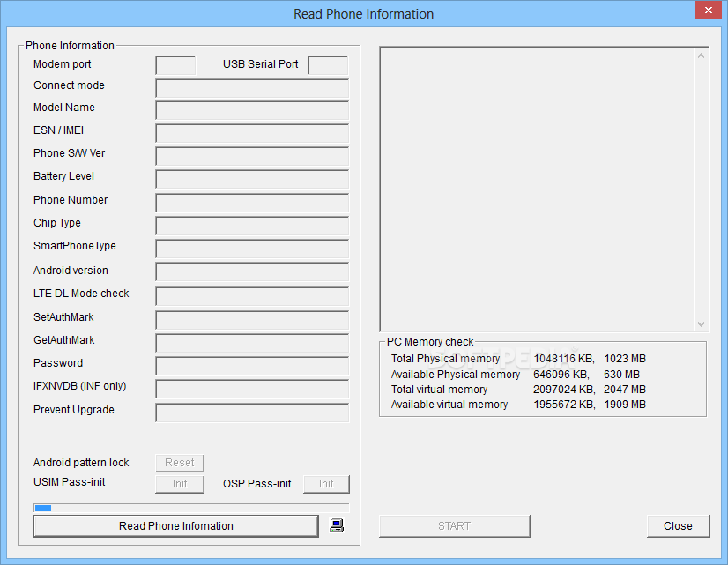Image resolution: width=728 pixels, height=565 pixels.
Task: Click the ESN / IMEI field
Action: point(252,133)
